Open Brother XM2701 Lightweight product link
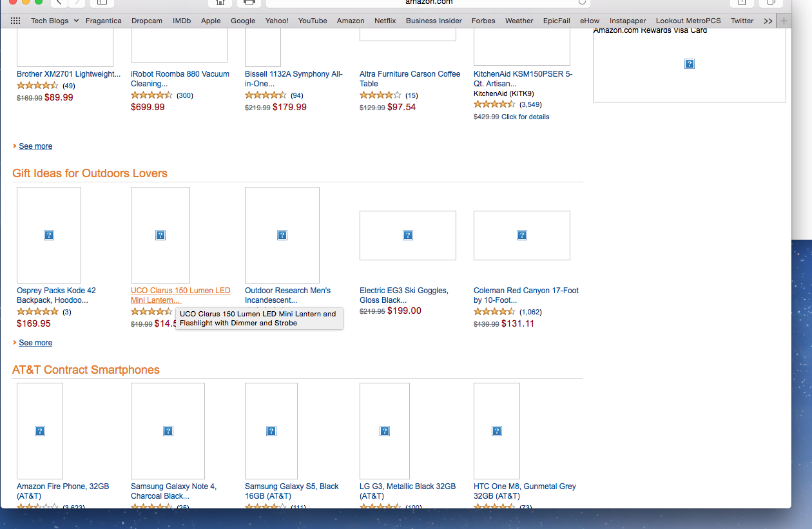This screenshot has width=812, height=529. (68, 74)
